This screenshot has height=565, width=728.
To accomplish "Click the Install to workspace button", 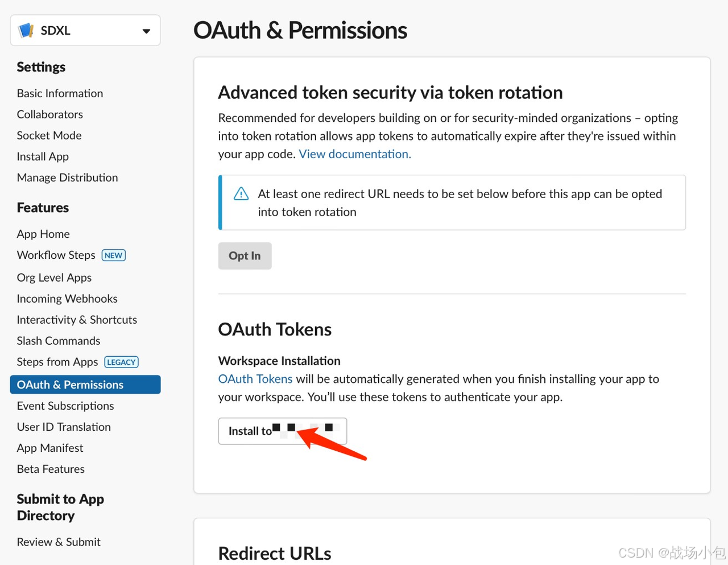I will click(283, 431).
